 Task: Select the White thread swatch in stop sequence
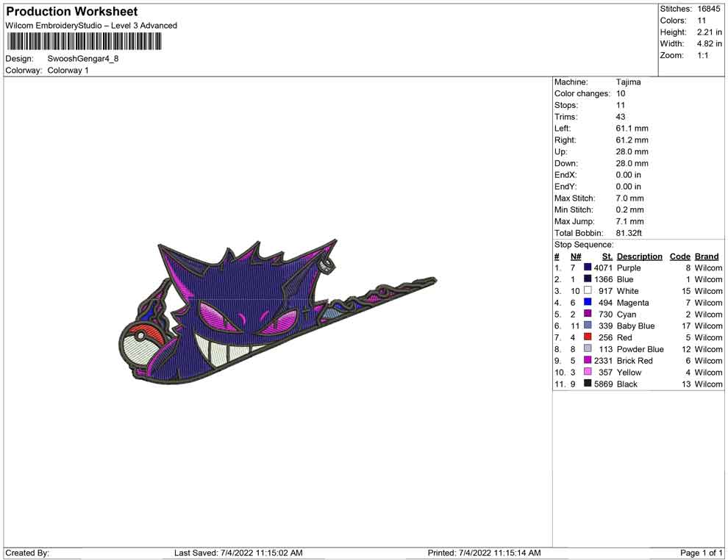coord(588,290)
